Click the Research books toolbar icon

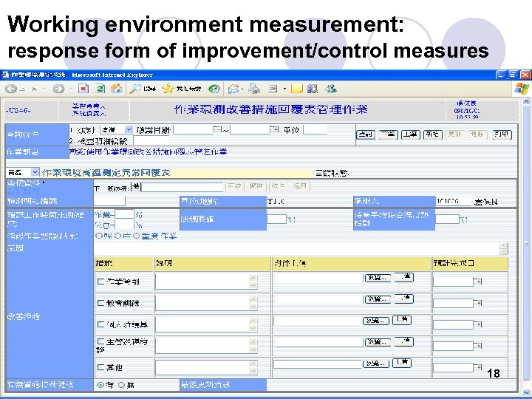coord(313,89)
